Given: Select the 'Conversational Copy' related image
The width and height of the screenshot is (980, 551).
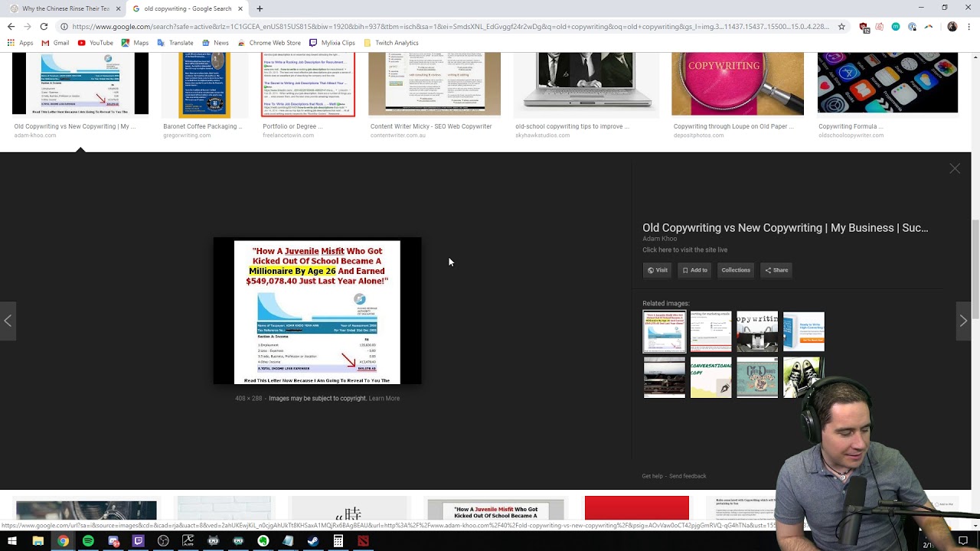Looking at the screenshot, I should point(710,378).
